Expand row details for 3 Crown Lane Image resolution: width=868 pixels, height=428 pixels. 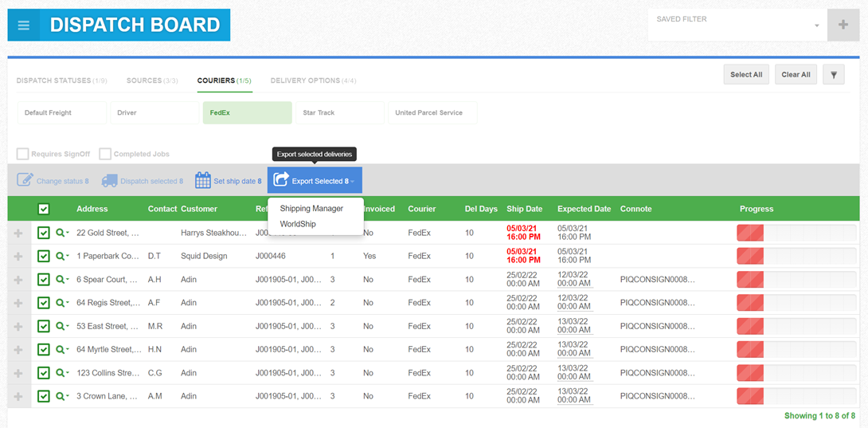tap(18, 396)
